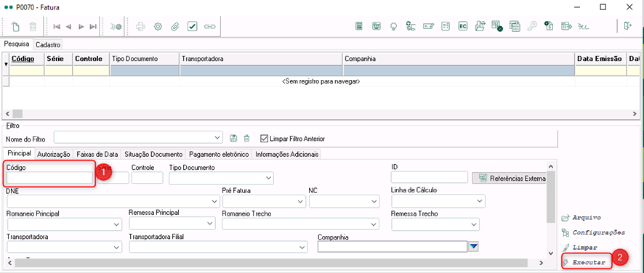
Task: Go to the last record
Action: (93, 27)
